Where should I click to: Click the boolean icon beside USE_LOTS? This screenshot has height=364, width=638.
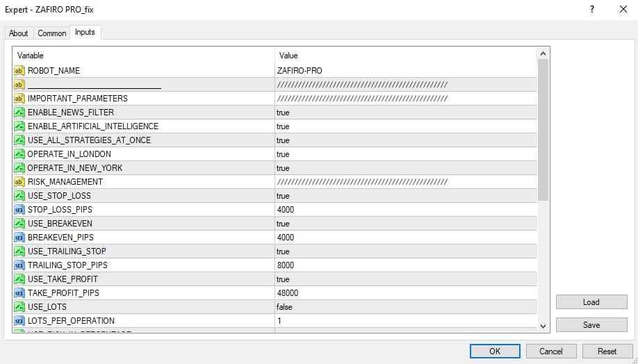point(19,306)
